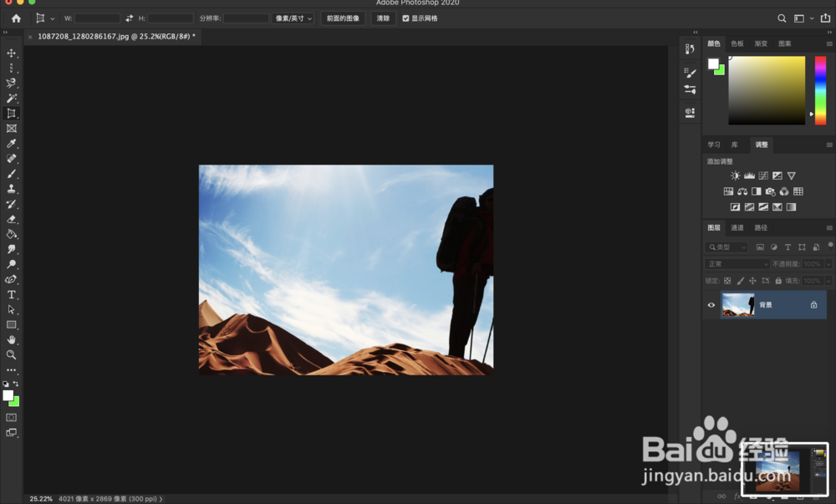836x504 pixels.
Task: Swap width and height crop values
Action: 129,18
